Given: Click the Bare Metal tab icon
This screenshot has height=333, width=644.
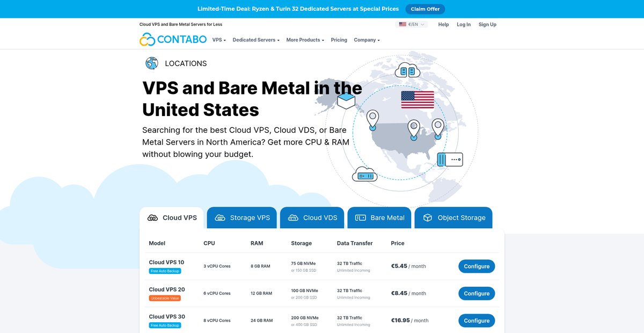Looking at the screenshot, I should pyautogui.click(x=361, y=218).
